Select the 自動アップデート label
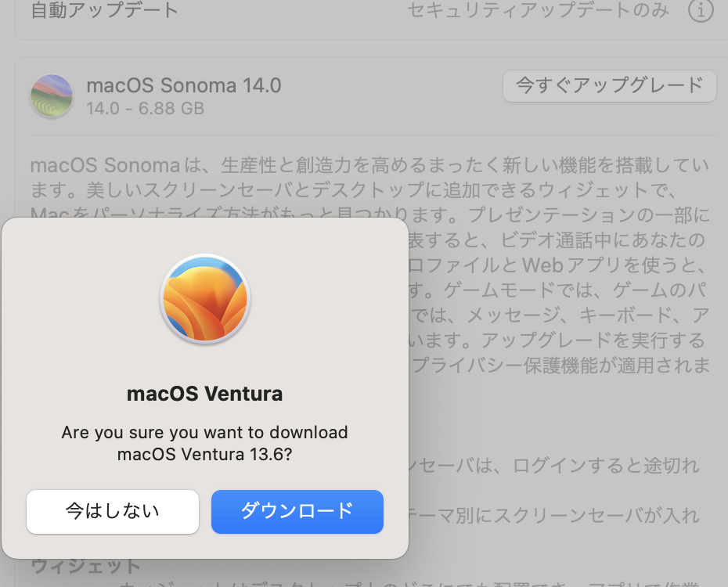Image resolution: width=728 pixels, height=587 pixels. (104, 10)
